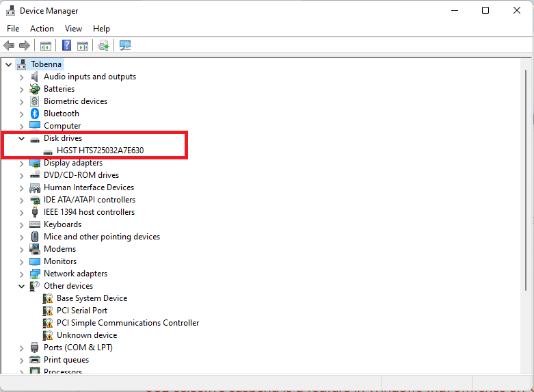The height and width of the screenshot is (392, 534).
Task: Click the IEEE 1394 host controllers icon
Action: [x=35, y=212]
